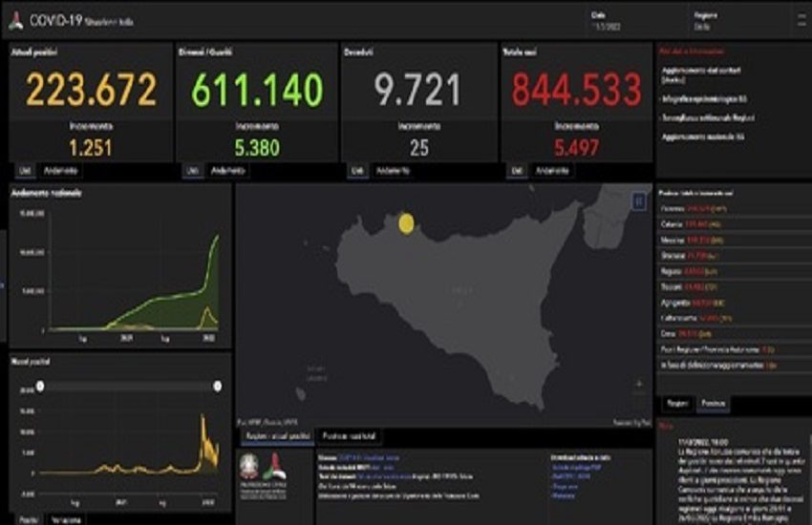Screen dimensions: 812x525
Task: Click the Protezione Civile logo in header
Action: (x=16, y=20)
